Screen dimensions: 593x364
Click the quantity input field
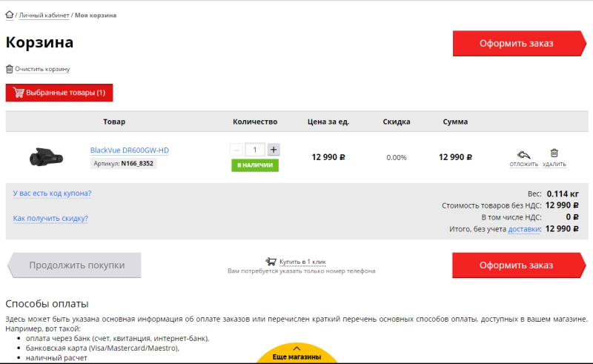pos(255,150)
